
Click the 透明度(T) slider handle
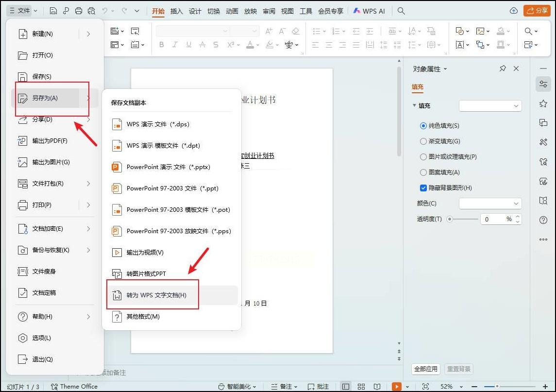(x=450, y=219)
